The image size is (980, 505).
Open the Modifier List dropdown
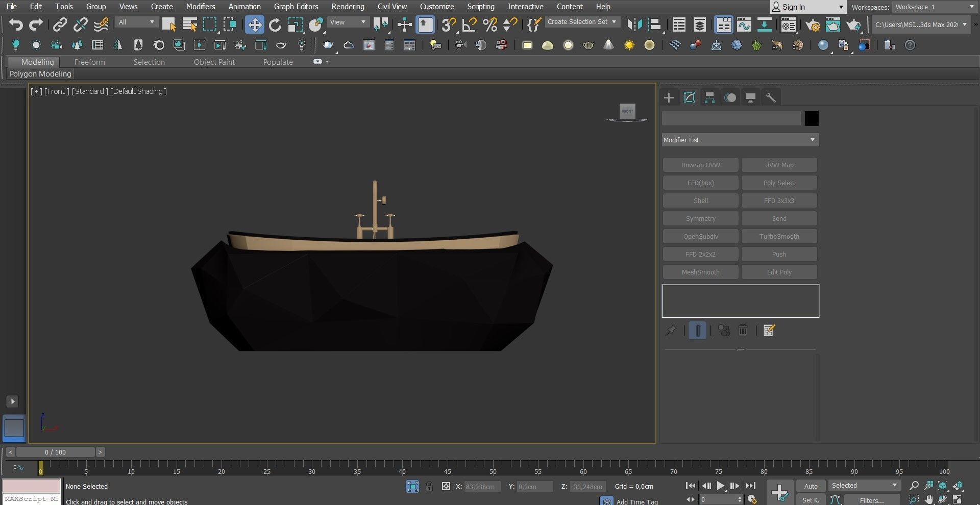click(740, 140)
